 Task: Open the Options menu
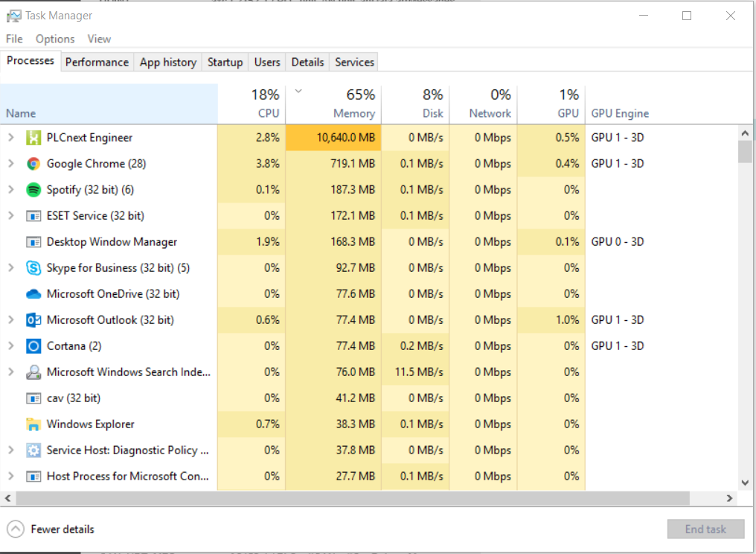pyautogui.click(x=55, y=39)
